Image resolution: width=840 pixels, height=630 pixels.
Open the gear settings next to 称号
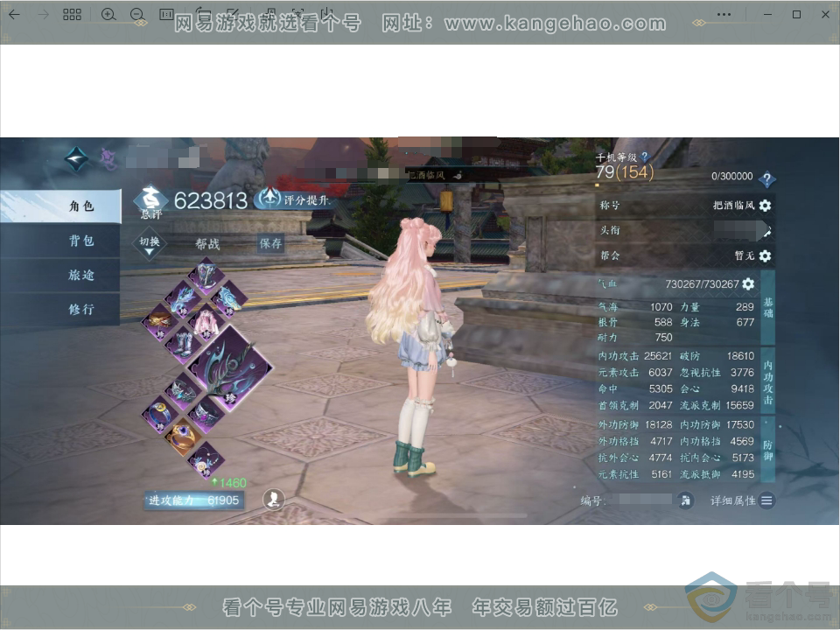(765, 205)
